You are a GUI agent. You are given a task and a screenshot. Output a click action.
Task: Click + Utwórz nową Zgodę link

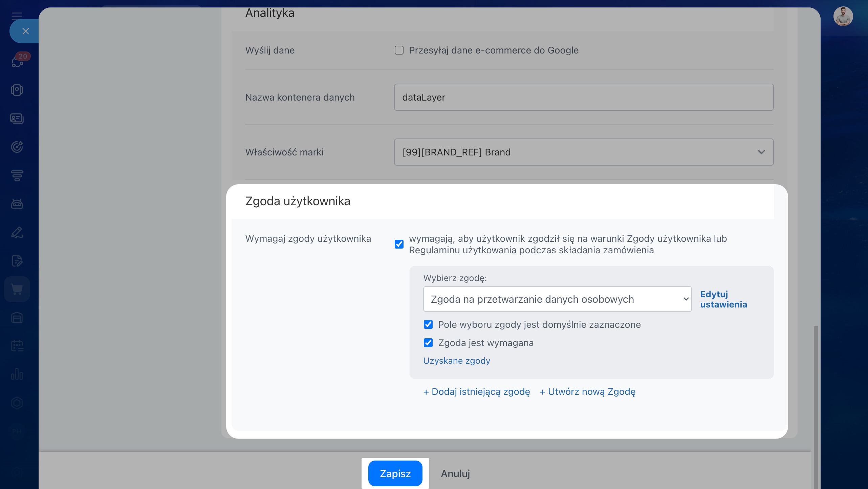pyautogui.click(x=587, y=391)
